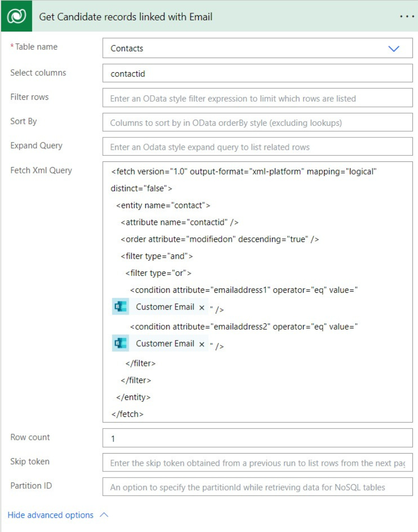Click the action title Get Candidate records

point(126,17)
